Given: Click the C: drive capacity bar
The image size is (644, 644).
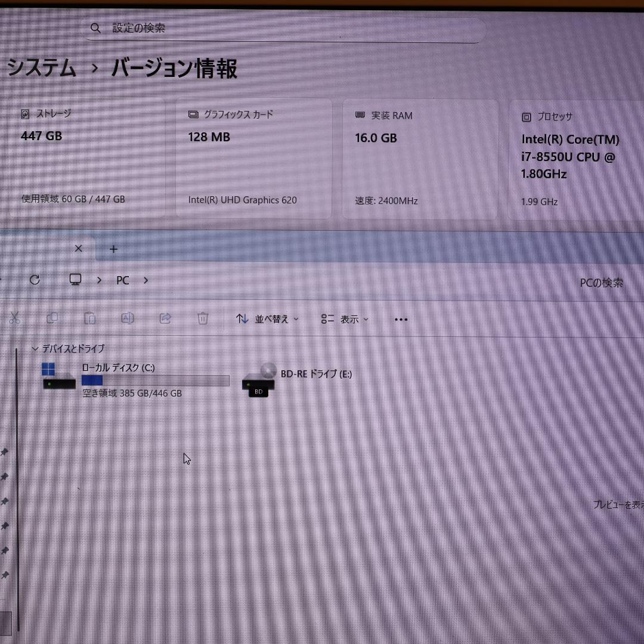Looking at the screenshot, I should tap(155, 380).
